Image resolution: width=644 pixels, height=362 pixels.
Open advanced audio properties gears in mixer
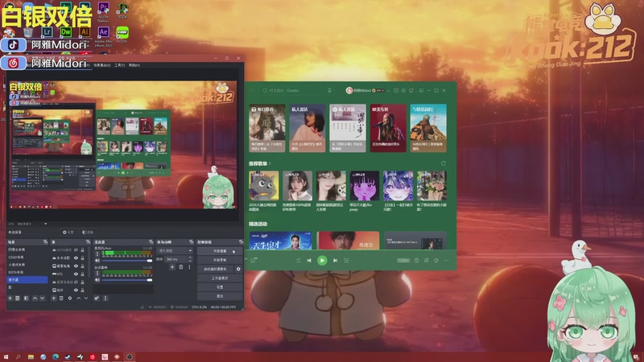coord(97,298)
